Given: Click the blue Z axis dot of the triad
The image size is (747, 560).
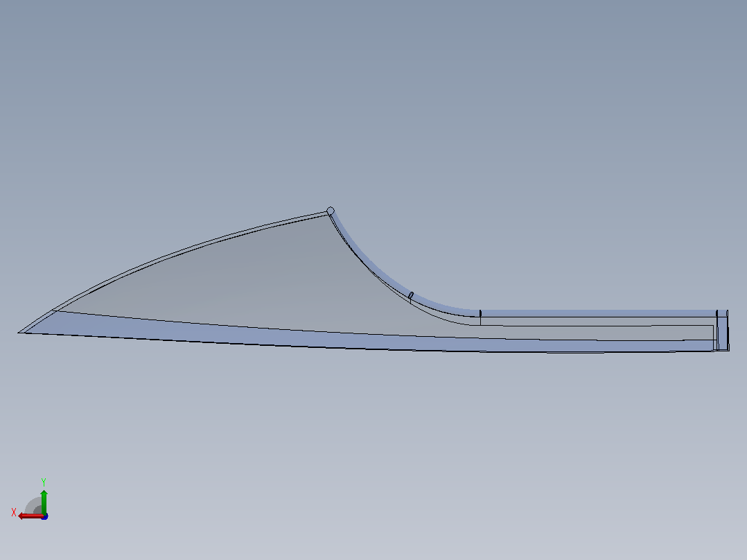Looking at the screenshot, I should coord(45,516).
